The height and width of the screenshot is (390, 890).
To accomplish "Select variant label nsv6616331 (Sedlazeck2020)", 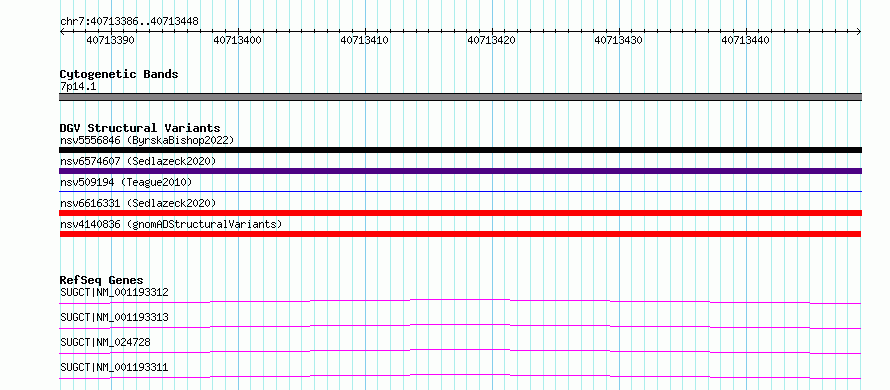I will click(x=138, y=203).
